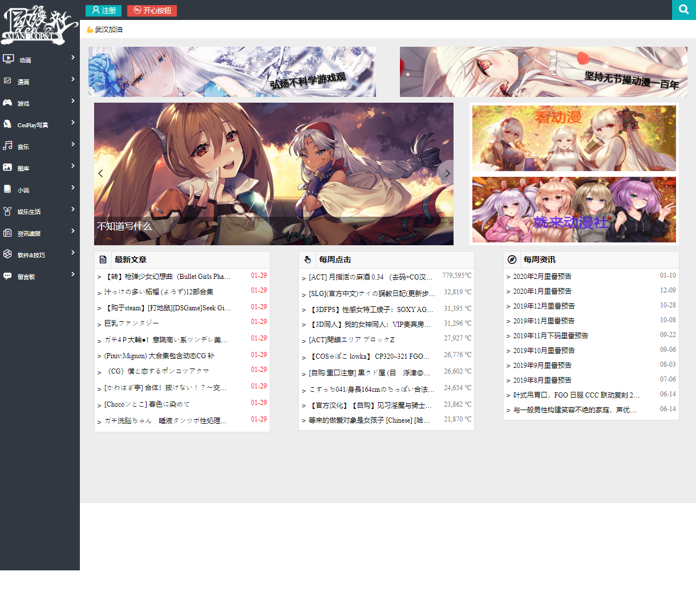This screenshot has height=616, width=696.
Task: Open the 看动漫 banner thumbnail
Action: click(x=574, y=138)
